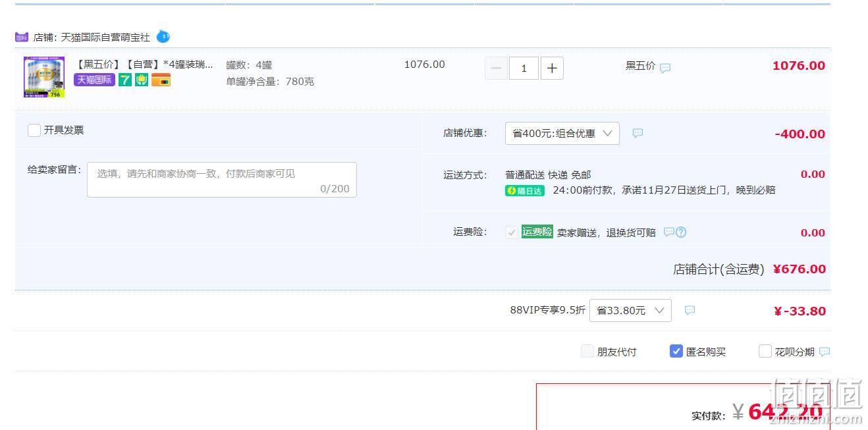Tick the 开具发票 invoice checkbox
Screen dimensions: 868x430
click(x=34, y=130)
